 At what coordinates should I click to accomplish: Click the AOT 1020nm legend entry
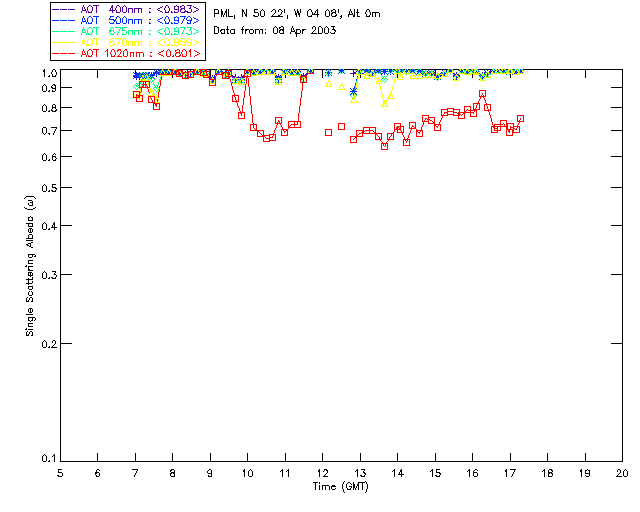(127, 53)
